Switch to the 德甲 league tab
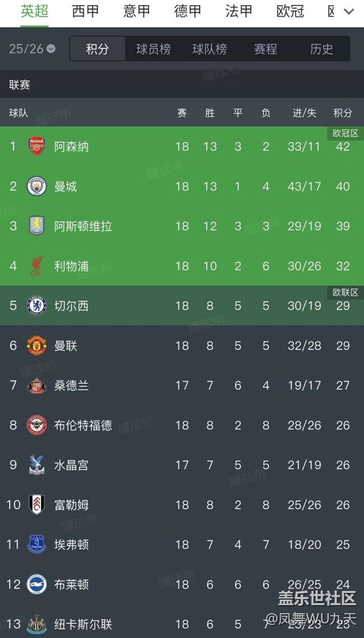Image resolution: width=364 pixels, height=638 pixels. (x=188, y=11)
